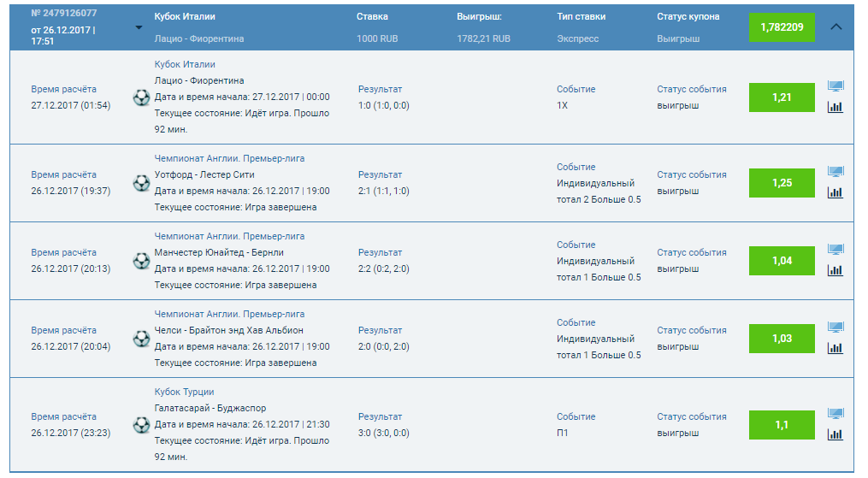Screen dimensions: 868x478
Task: Click result 2:0 (0:0, 2:0)
Action: point(384,347)
